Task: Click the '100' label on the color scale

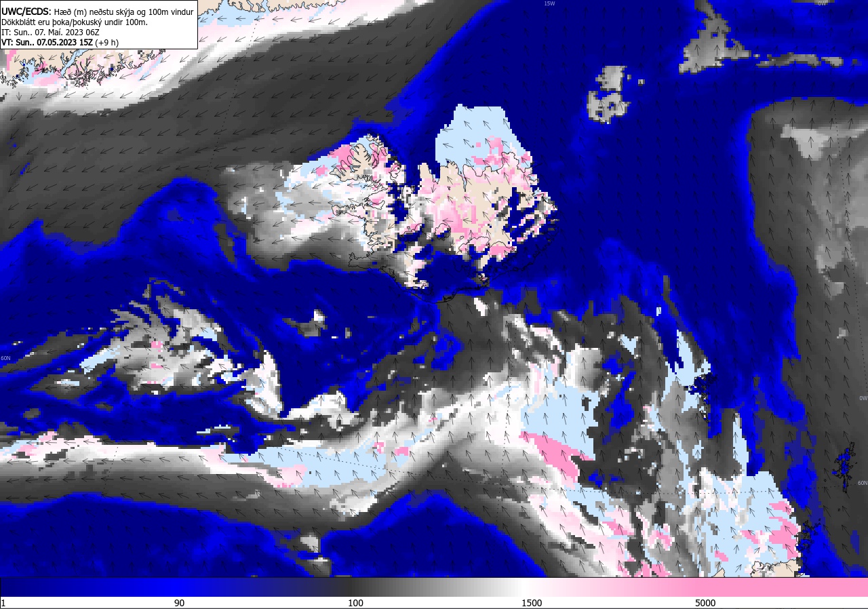Action: click(x=355, y=603)
